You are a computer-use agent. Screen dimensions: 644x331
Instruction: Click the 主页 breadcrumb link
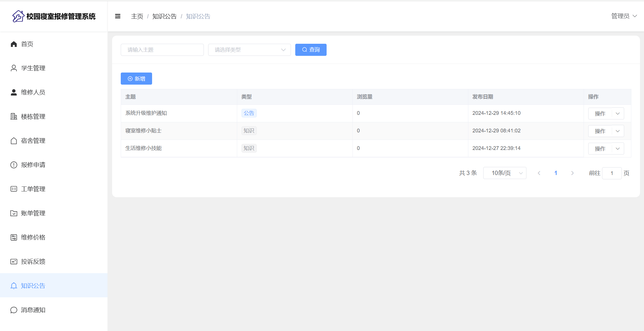click(x=137, y=16)
